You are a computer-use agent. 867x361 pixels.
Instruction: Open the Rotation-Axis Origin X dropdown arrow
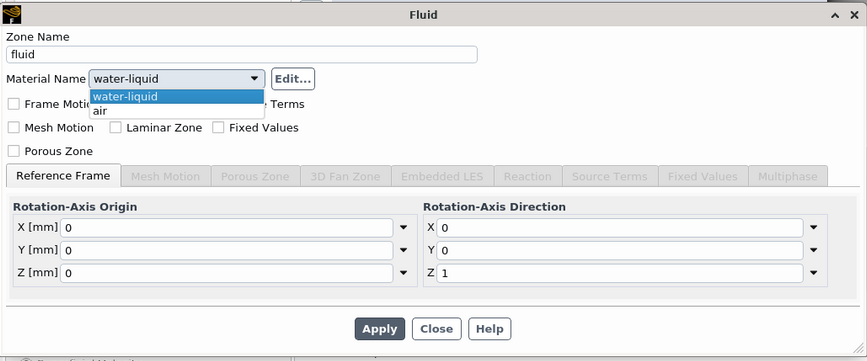[x=404, y=228]
